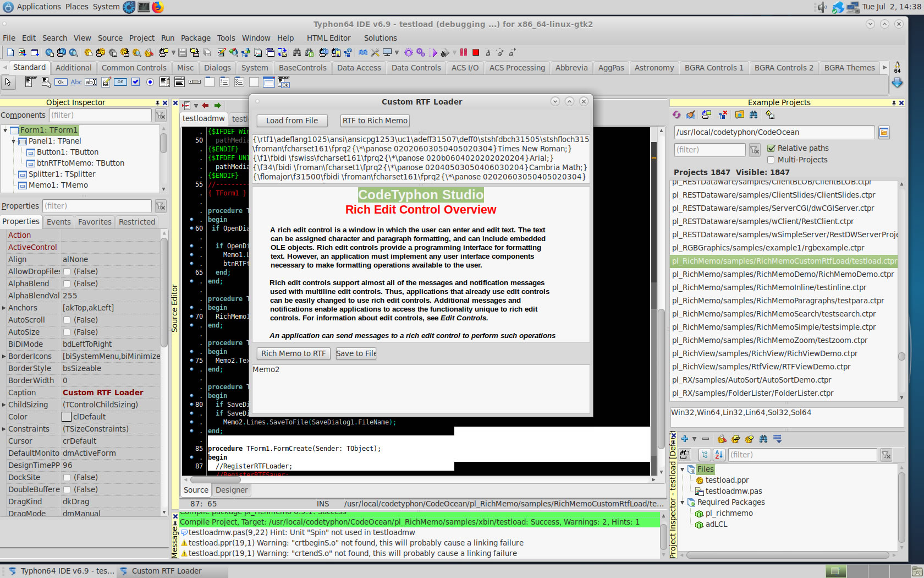Open Firefox from the top system panel

[x=158, y=7]
